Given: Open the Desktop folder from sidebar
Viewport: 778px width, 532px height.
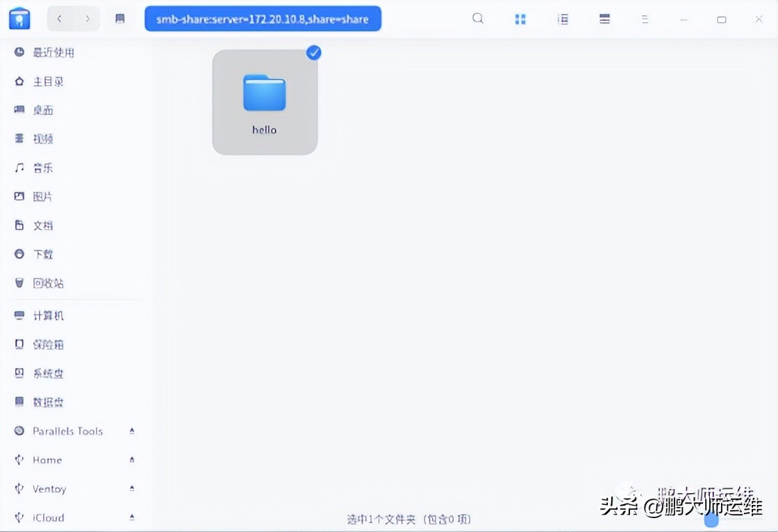Looking at the screenshot, I should 42,110.
